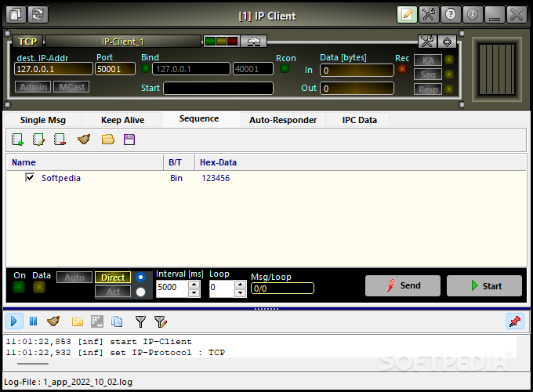The width and height of the screenshot is (533, 392).
Task: Clear the log with broom icon
Action: point(53,321)
